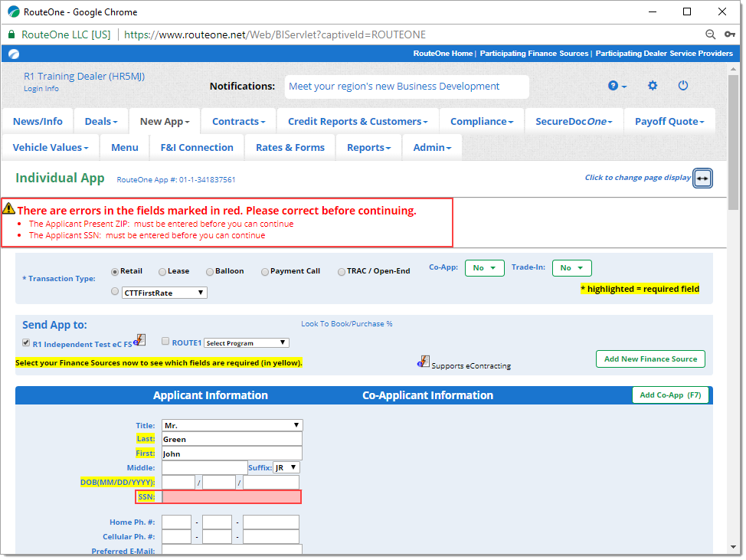The image size is (746, 560).
Task: Select TRAC / Open-End transaction type
Action: [342, 272]
